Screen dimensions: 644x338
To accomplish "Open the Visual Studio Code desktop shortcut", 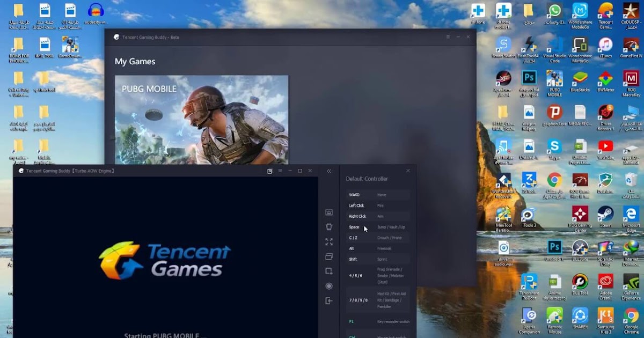I will pyautogui.click(x=554, y=49).
